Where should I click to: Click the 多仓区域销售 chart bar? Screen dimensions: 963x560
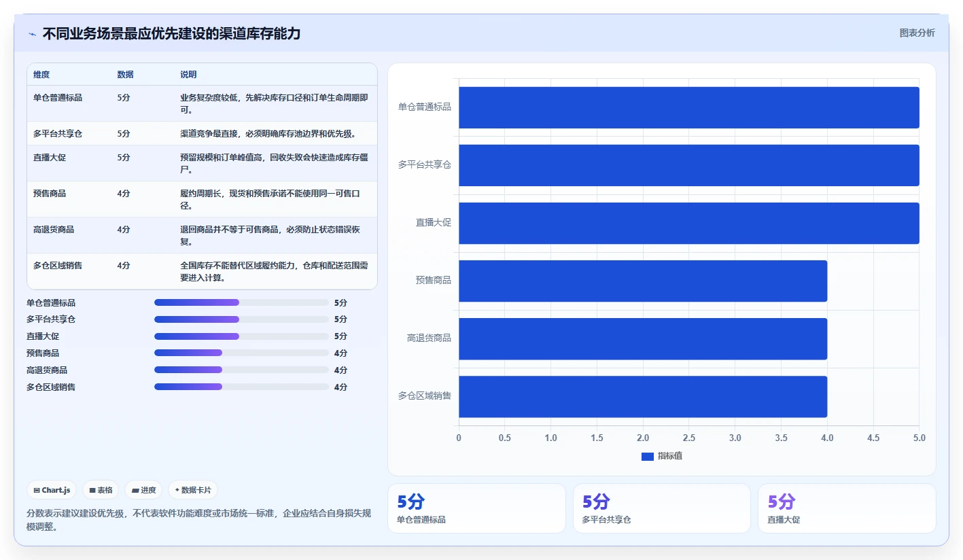click(x=643, y=396)
